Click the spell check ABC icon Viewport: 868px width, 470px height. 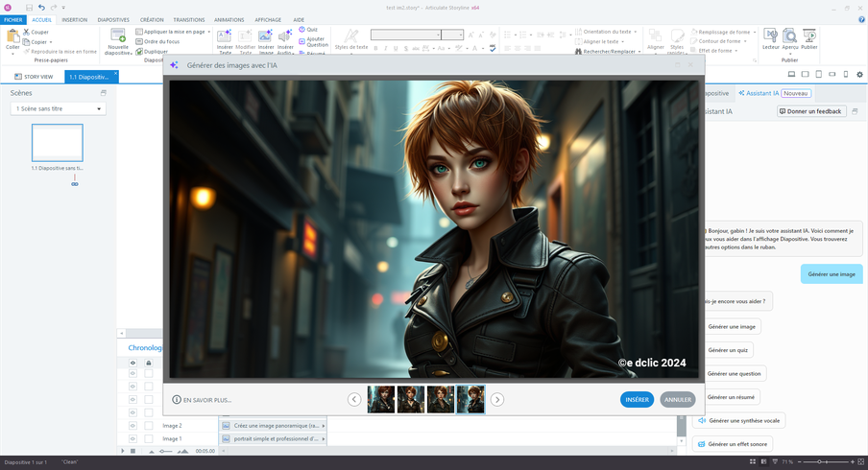point(493,49)
